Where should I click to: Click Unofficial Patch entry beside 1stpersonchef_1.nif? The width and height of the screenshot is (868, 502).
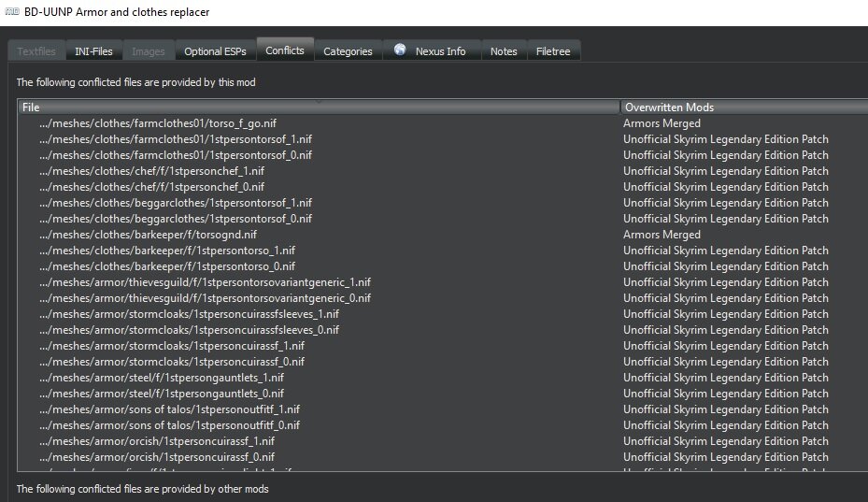(726, 171)
